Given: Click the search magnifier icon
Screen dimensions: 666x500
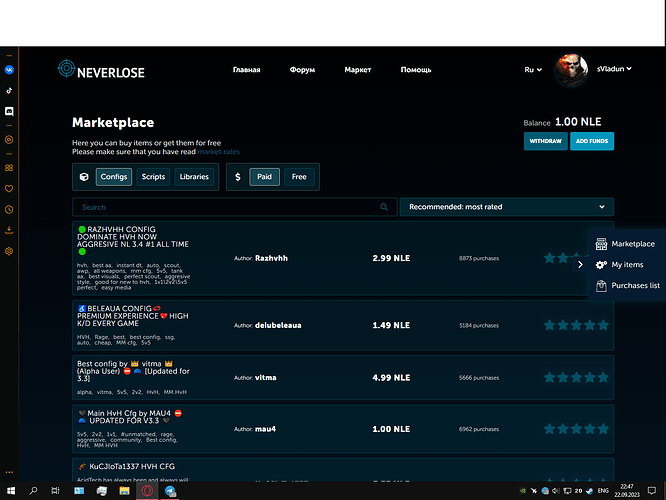Looking at the screenshot, I should (x=384, y=207).
